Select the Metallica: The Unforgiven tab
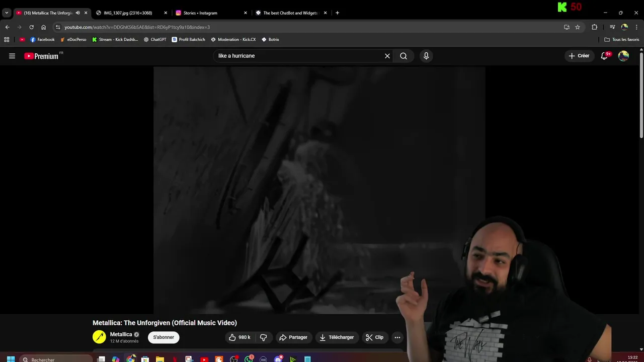Screen dimensions: 644x362 coord(48,13)
